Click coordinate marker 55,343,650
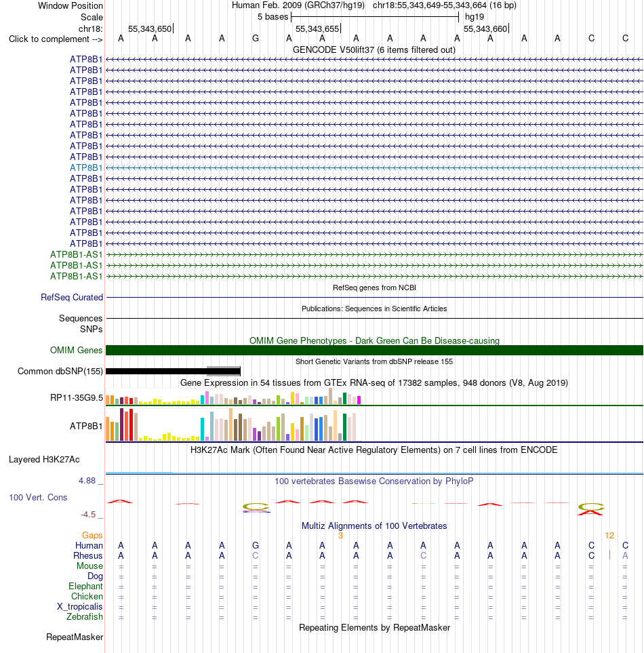 (150, 28)
